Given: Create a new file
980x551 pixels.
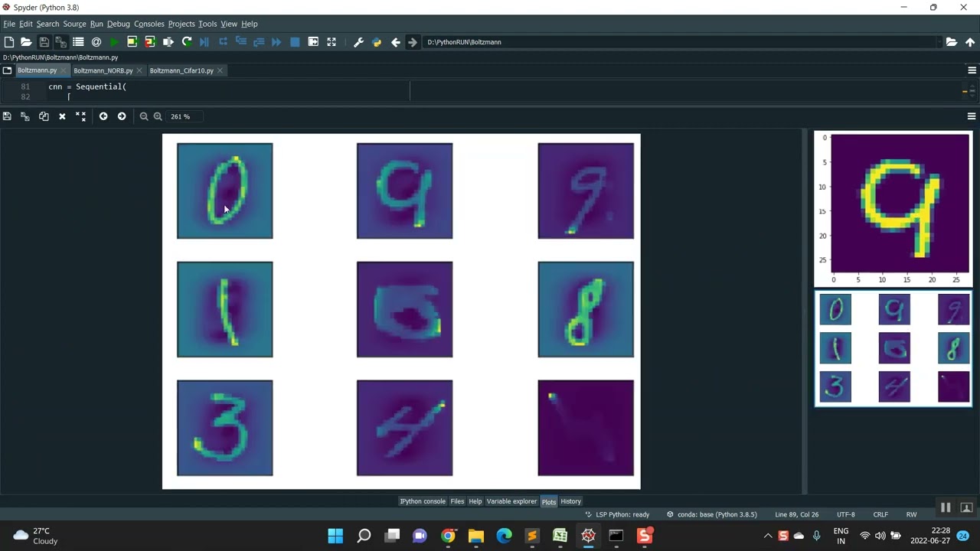Looking at the screenshot, I should tap(8, 42).
